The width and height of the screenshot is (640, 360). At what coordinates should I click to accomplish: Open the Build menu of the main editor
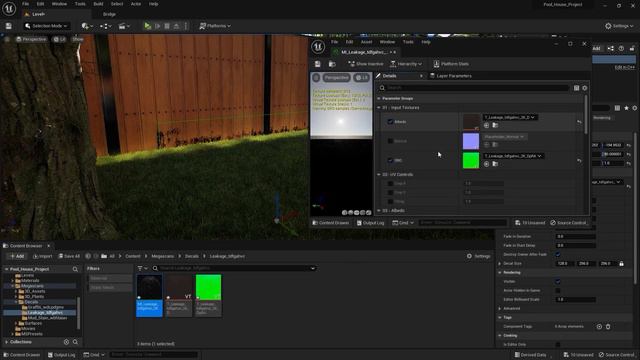98,4
